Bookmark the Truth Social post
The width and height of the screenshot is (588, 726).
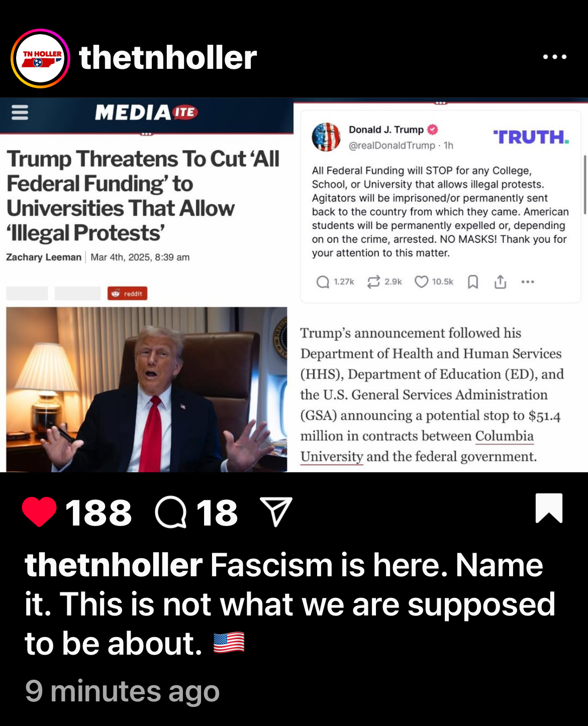[x=473, y=282]
